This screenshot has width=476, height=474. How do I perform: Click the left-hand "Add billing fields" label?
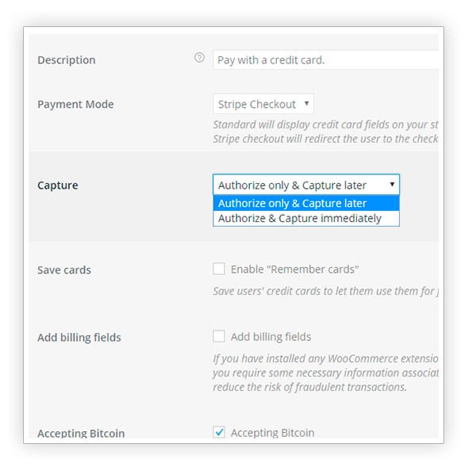79,338
